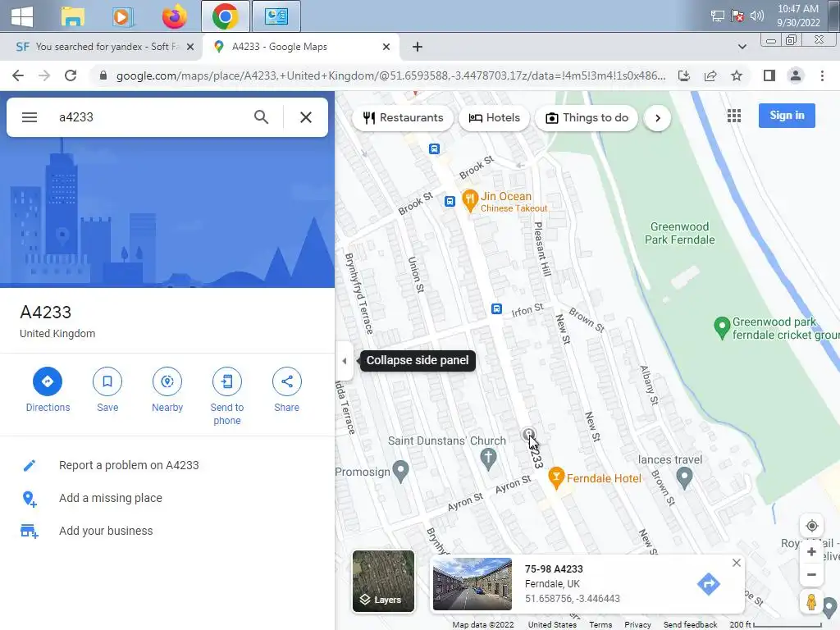The width and height of the screenshot is (840, 630).
Task: Clear the a4233 search with X
Action: point(306,117)
